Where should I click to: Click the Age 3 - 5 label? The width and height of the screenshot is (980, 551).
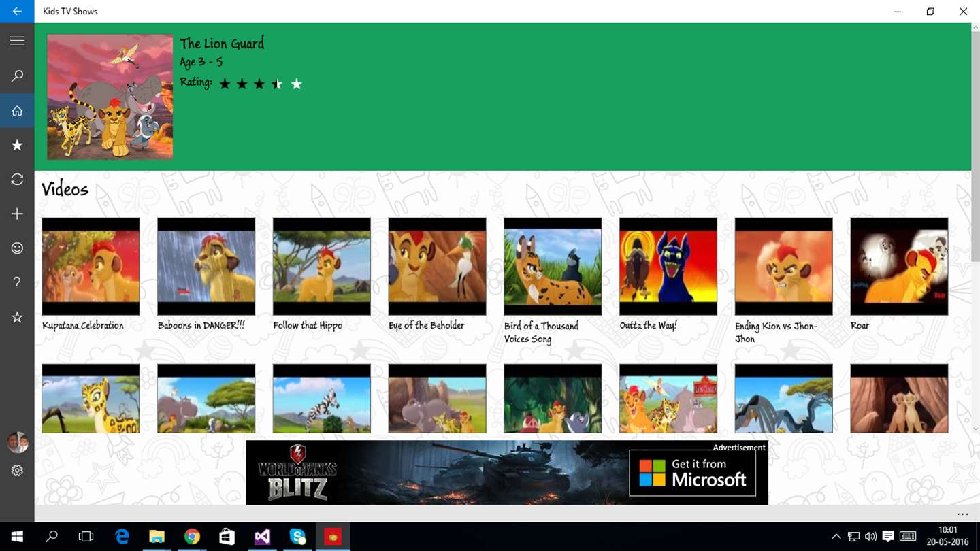tap(201, 62)
